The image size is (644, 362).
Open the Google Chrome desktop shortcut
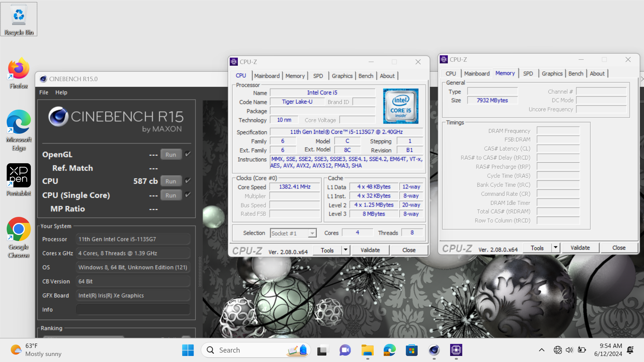pos(19,238)
